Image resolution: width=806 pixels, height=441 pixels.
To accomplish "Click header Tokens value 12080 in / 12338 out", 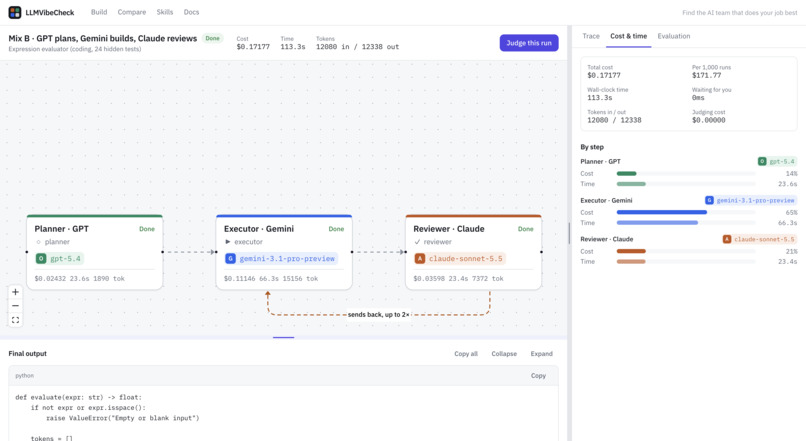I will [x=357, y=47].
